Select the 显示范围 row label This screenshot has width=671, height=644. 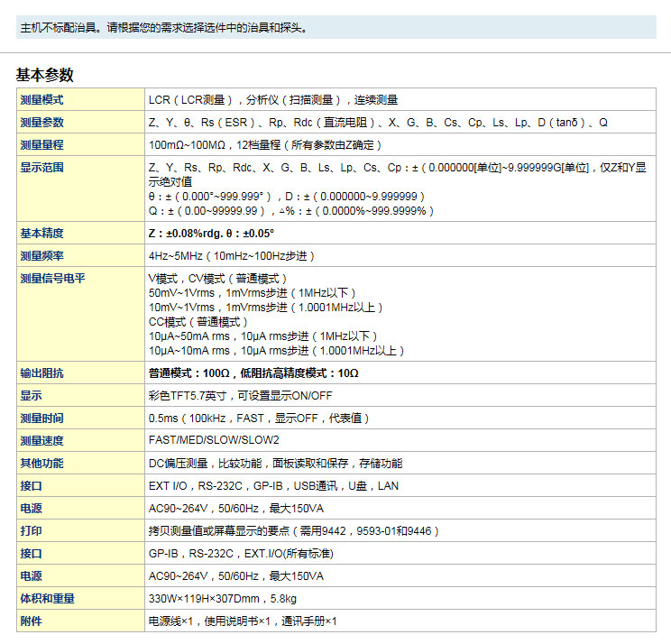(41, 168)
